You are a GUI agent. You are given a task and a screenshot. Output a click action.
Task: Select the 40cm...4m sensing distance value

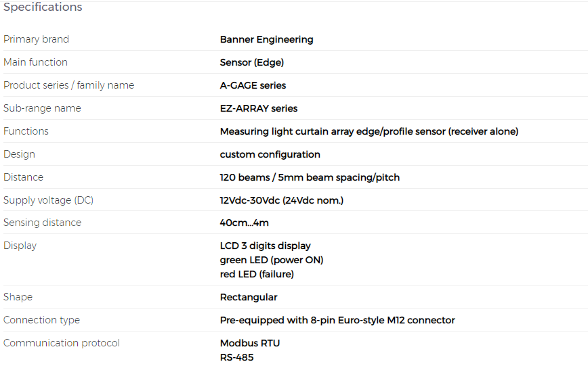point(244,223)
